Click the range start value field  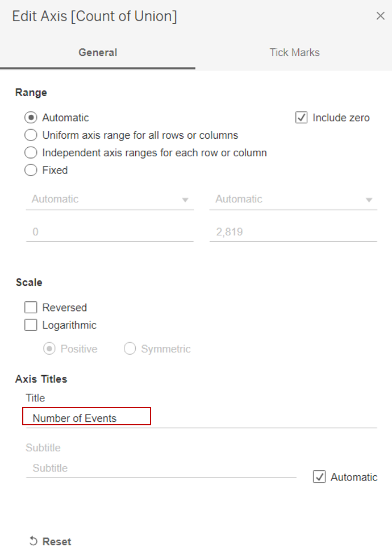pos(110,232)
